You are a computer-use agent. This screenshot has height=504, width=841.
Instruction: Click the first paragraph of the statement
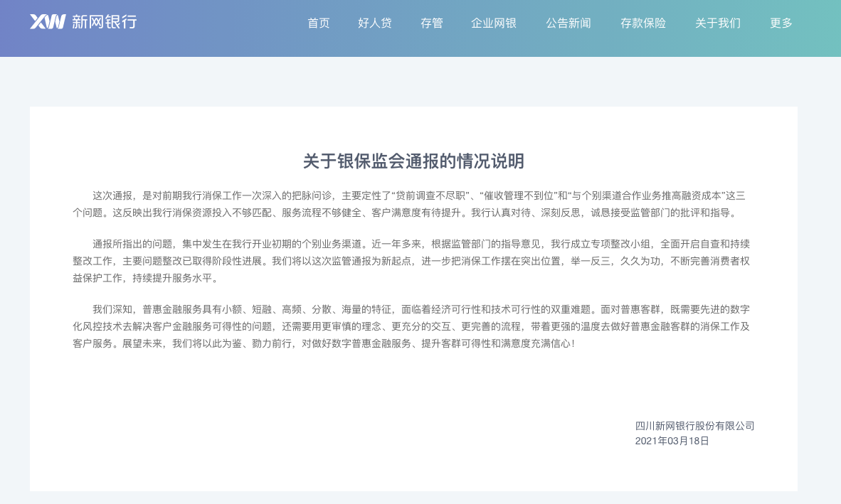(413, 204)
